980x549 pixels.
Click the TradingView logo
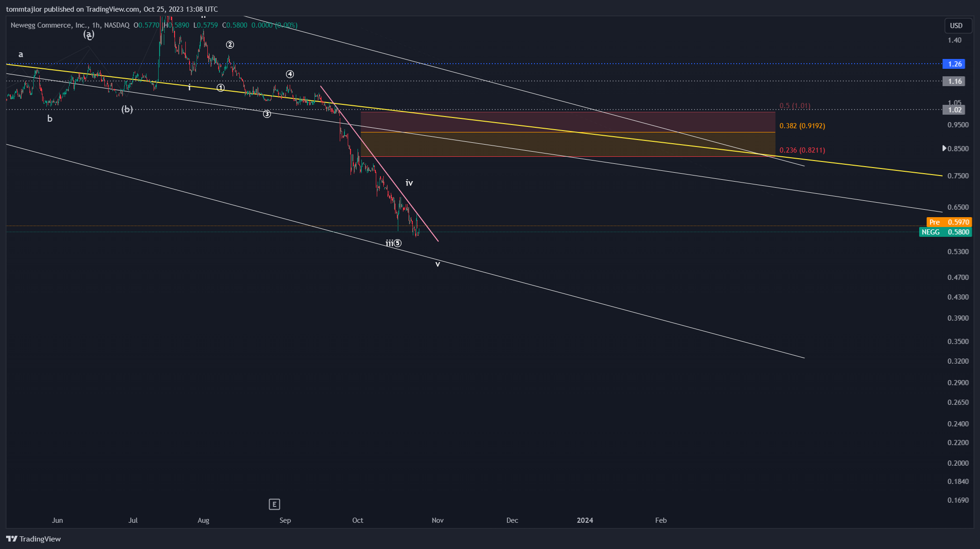pos(33,539)
